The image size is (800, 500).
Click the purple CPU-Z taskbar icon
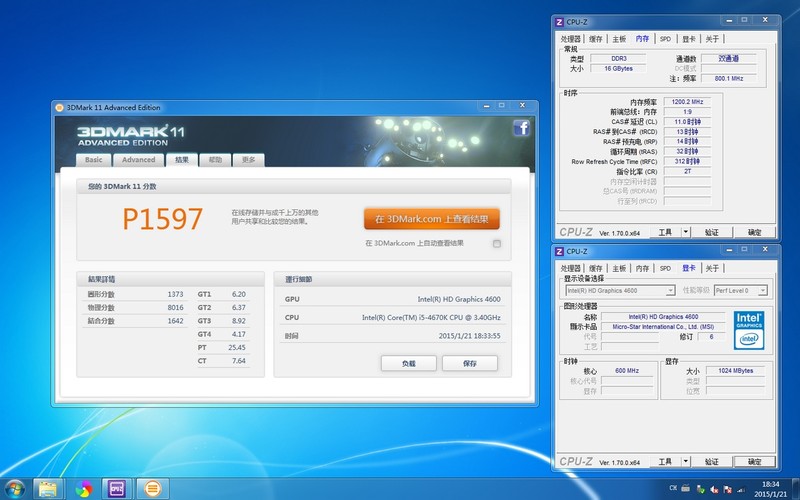[117, 488]
